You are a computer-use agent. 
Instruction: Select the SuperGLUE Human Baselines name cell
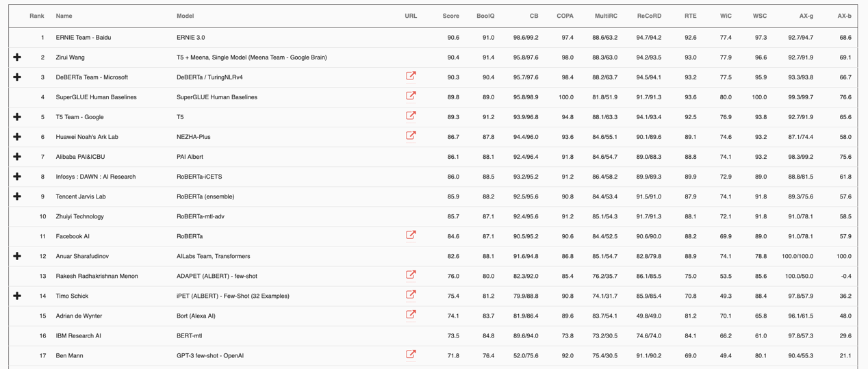96,97
